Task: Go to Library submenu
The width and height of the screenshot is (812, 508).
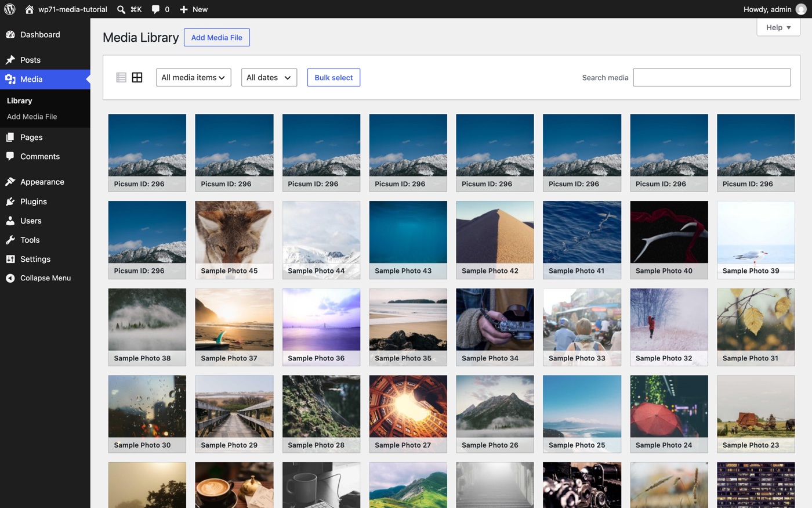Action: (20, 100)
